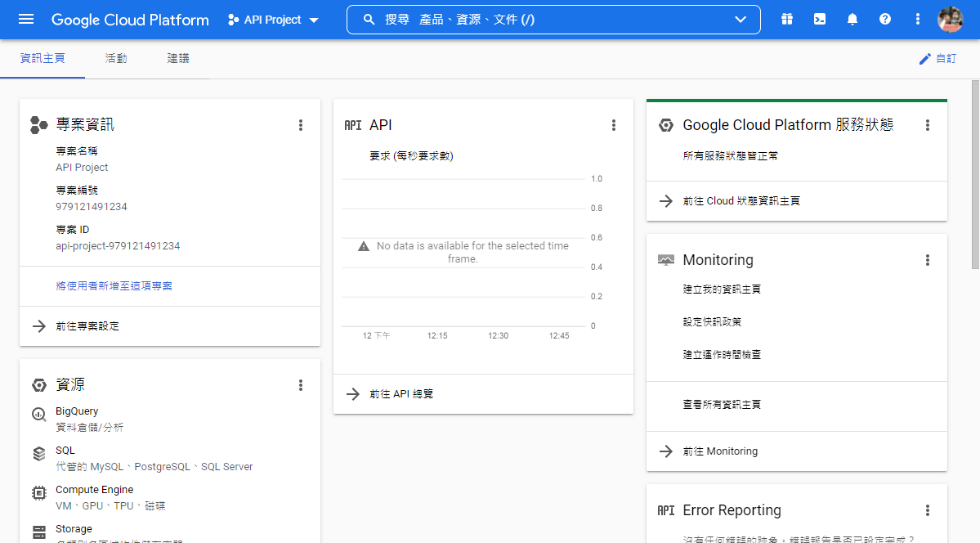Click the arrow icon next to 前往專案設定
Image resolution: width=980 pixels, height=543 pixels.
39,326
